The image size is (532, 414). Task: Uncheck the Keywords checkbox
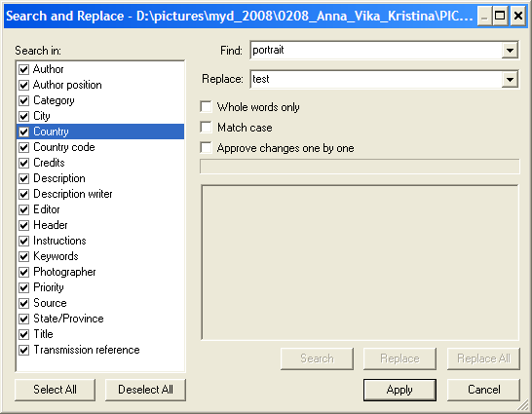point(23,256)
